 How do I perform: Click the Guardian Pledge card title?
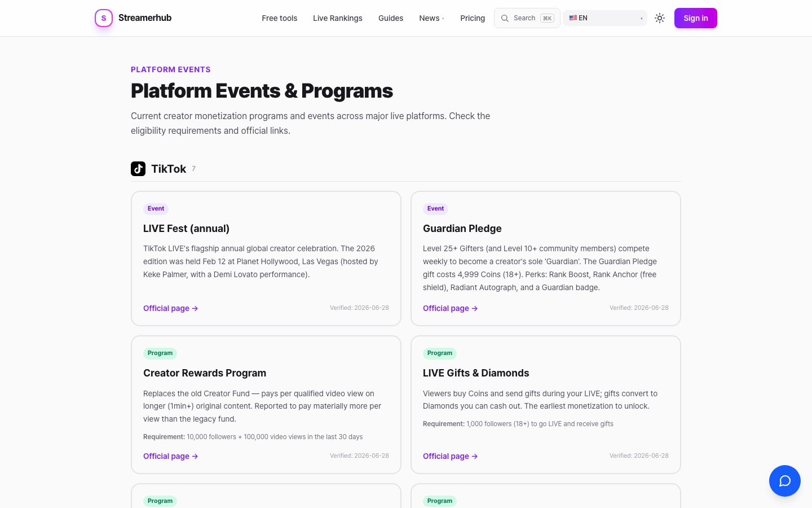click(462, 229)
